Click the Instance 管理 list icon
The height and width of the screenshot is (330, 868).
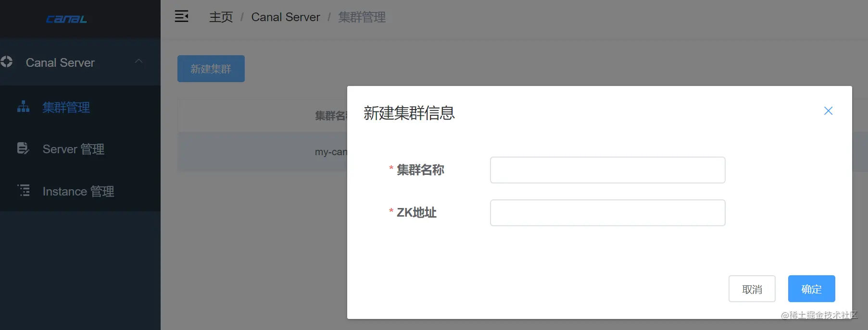coord(24,191)
